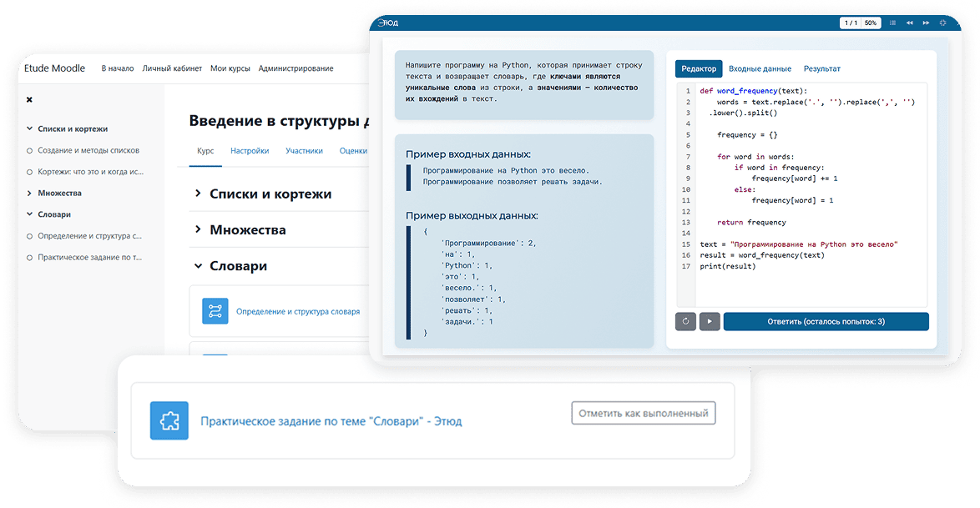This screenshot has height=508, width=980.
Task: Submit answer with the 'Ответить' button
Action: click(x=825, y=321)
